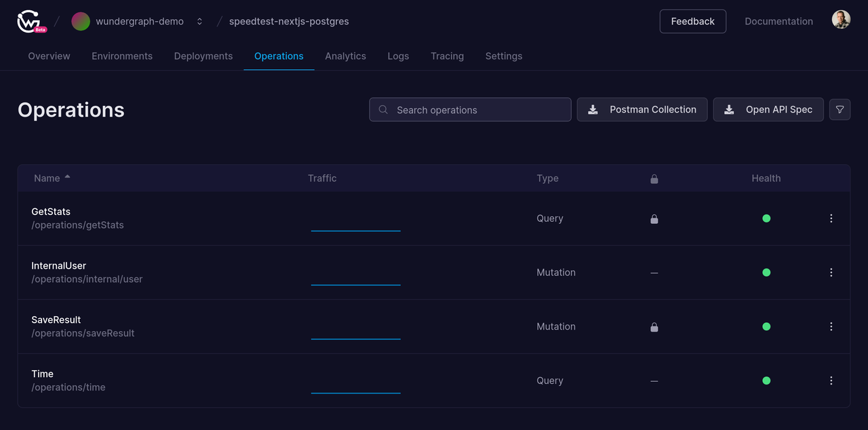Click the lock icon on GetStats row
Screen dimensions: 868x430
654,219
